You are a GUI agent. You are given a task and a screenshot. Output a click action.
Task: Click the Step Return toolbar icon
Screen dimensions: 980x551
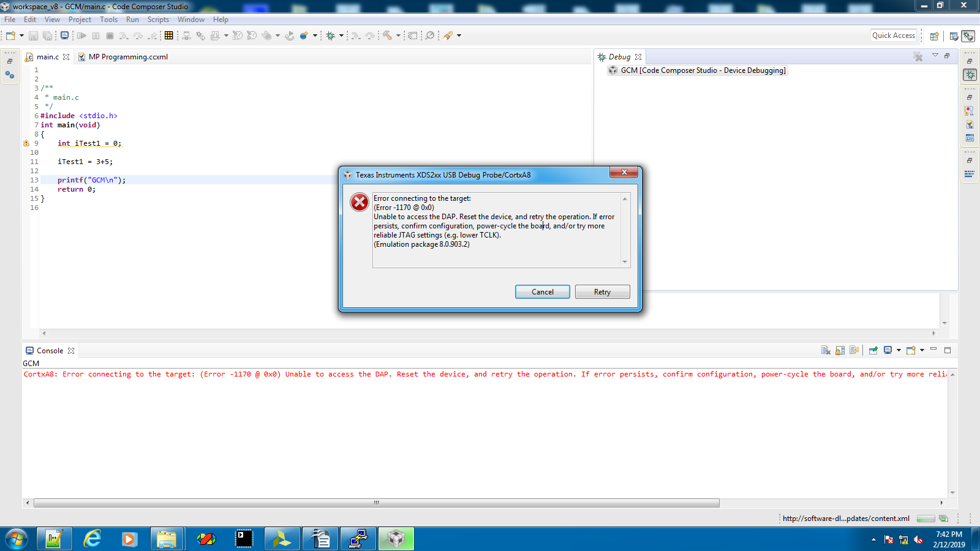pyautogui.click(x=153, y=36)
